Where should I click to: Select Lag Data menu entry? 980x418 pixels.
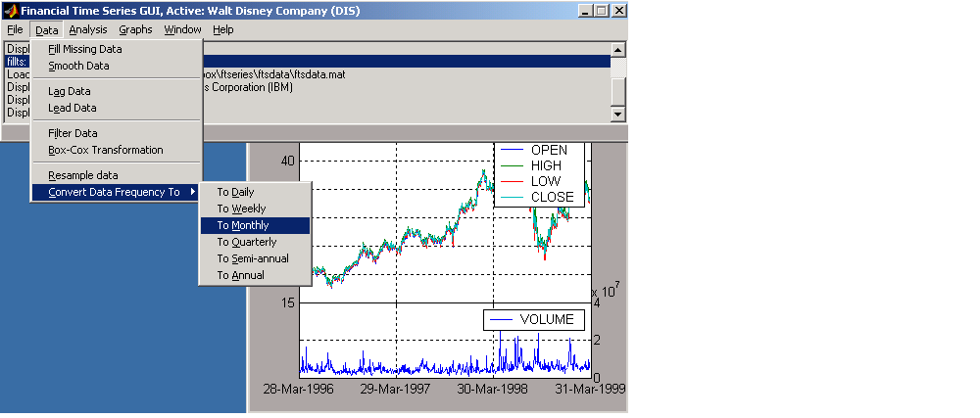70,91
